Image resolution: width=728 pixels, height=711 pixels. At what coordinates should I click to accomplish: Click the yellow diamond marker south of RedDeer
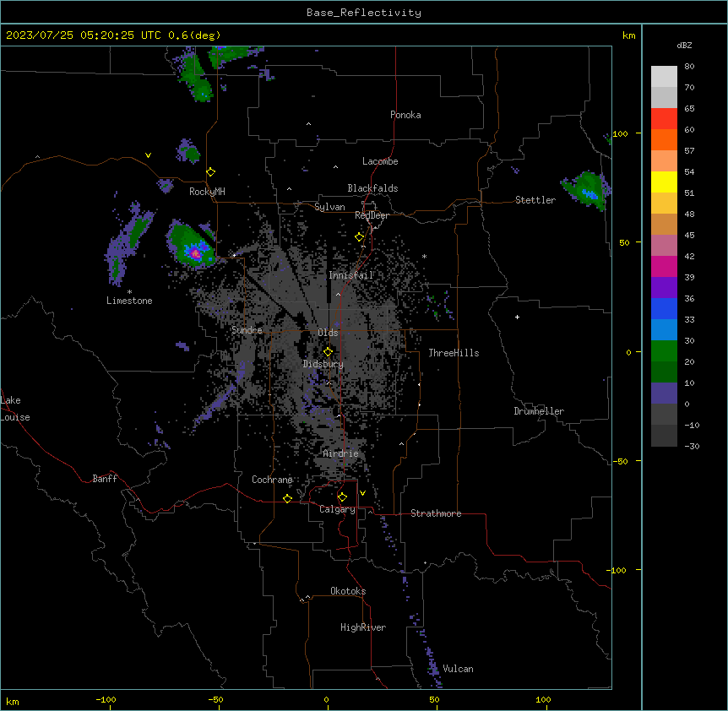(360, 237)
